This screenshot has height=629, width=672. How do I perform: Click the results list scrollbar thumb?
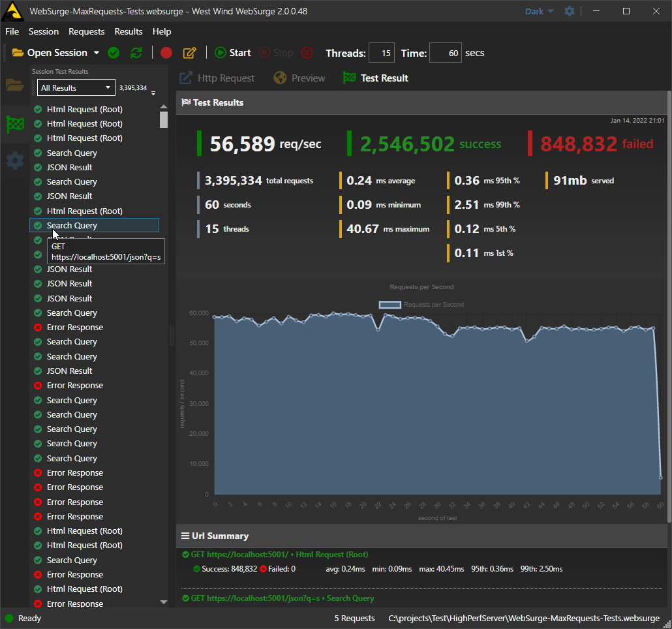pyautogui.click(x=164, y=119)
